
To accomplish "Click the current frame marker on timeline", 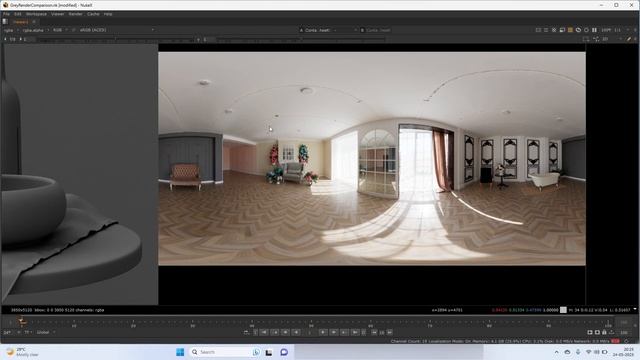I will pos(22,321).
